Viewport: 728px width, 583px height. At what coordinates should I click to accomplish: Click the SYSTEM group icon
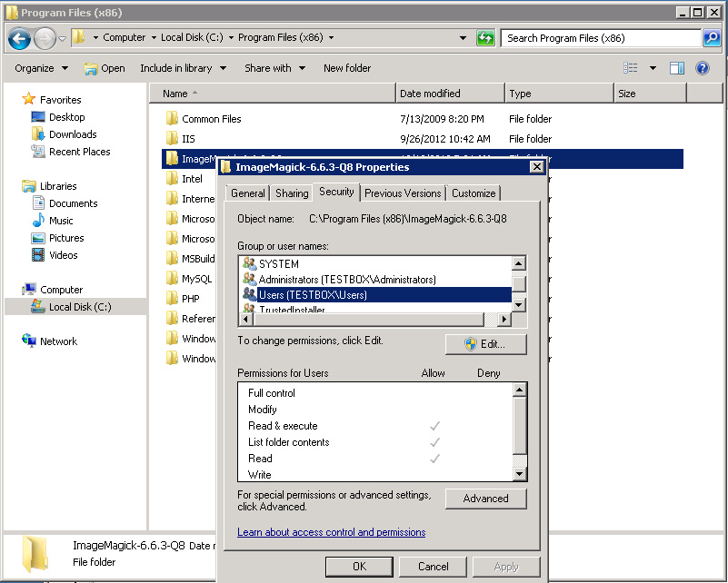pyautogui.click(x=249, y=263)
